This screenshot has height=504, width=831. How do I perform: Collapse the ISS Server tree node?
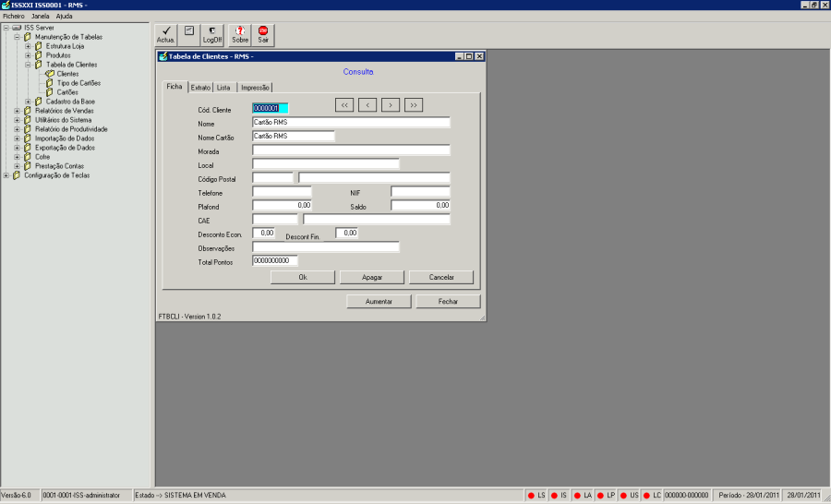coord(6,28)
